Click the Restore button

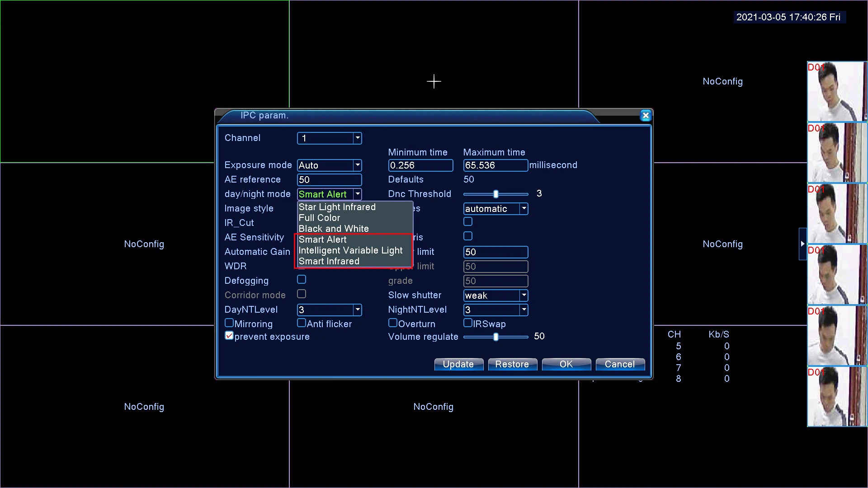coord(512,364)
